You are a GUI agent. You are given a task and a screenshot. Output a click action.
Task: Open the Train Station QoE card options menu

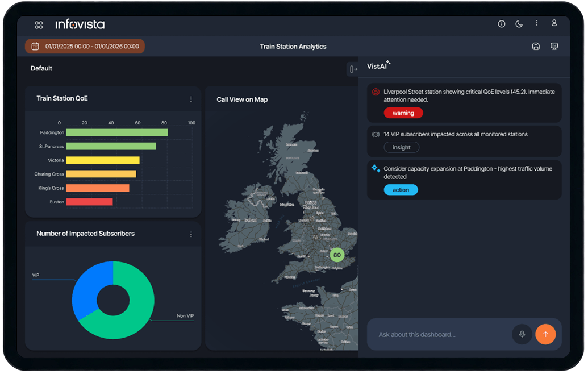click(191, 98)
